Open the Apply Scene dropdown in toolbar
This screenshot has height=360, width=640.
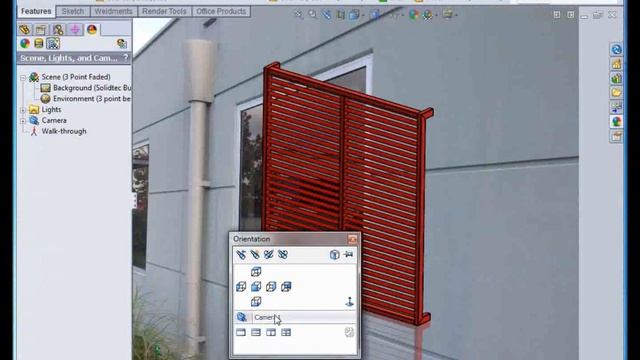430,15
